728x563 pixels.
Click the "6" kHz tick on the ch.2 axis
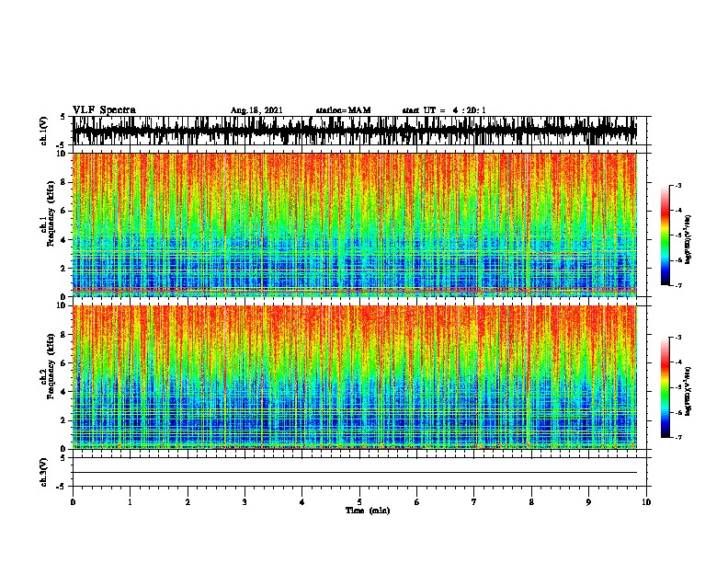[x=64, y=363]
